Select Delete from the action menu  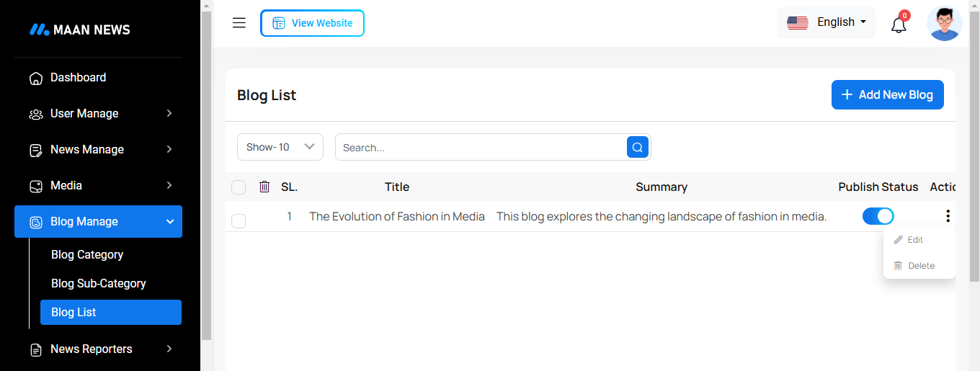tap(920, 266)
